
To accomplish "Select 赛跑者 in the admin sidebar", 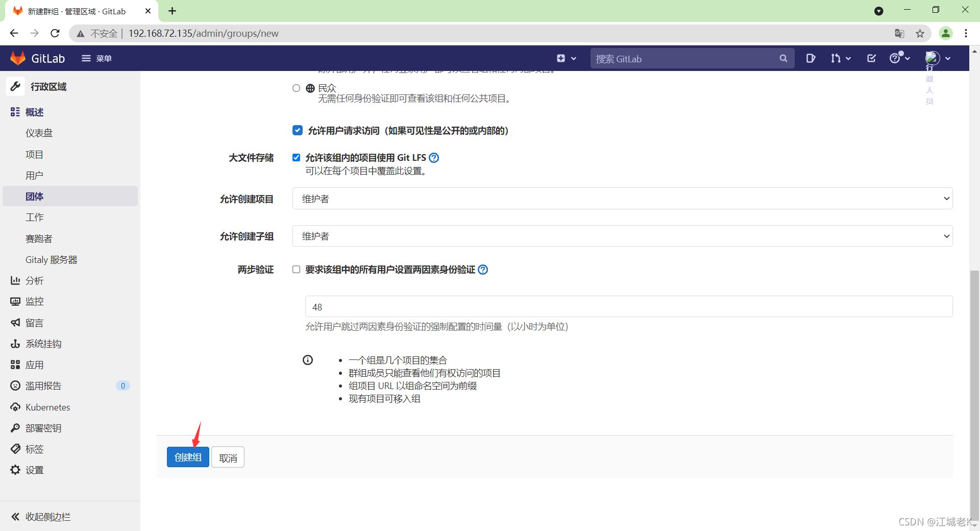I will [x=38, y=238].
